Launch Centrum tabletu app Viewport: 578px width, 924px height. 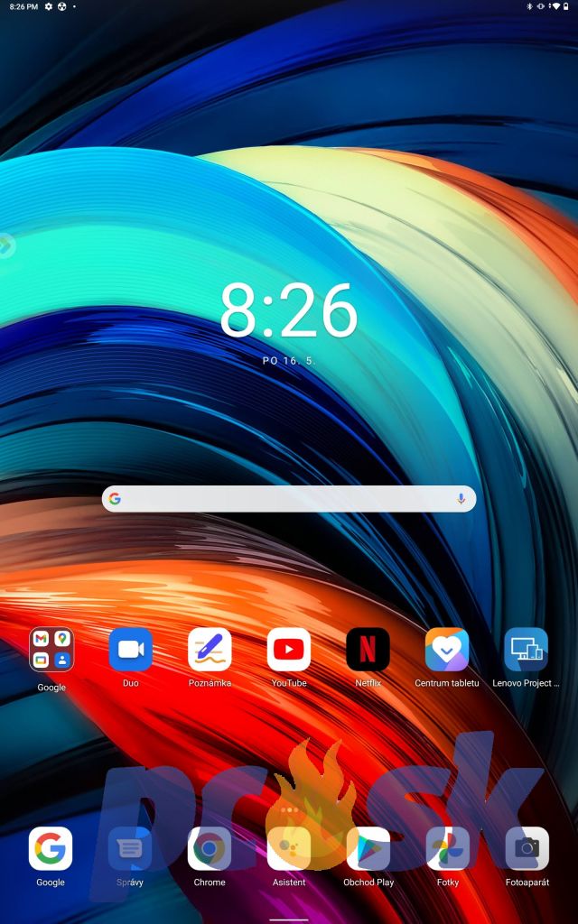[447, 650]
